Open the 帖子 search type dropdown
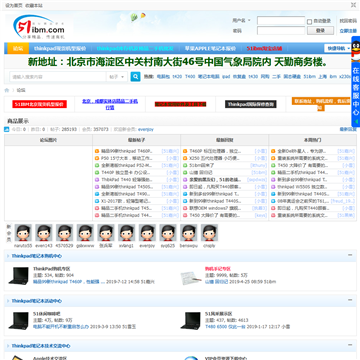This screenshot has width=360, height=360. point(117,77)
